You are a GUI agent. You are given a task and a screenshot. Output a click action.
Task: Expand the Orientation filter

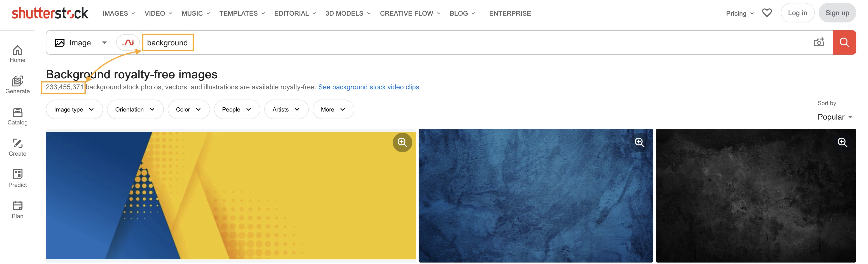[x=135, y=109]
